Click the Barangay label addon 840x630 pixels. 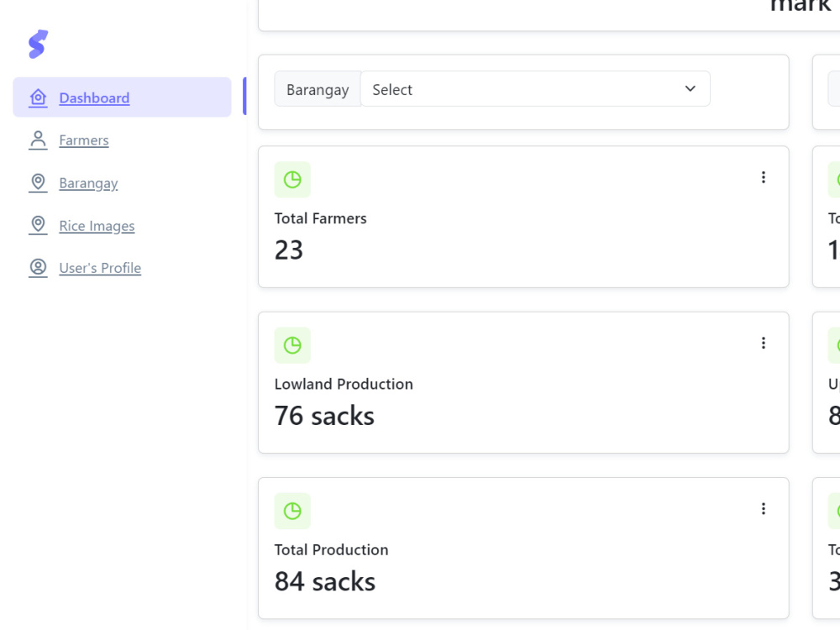318,89
